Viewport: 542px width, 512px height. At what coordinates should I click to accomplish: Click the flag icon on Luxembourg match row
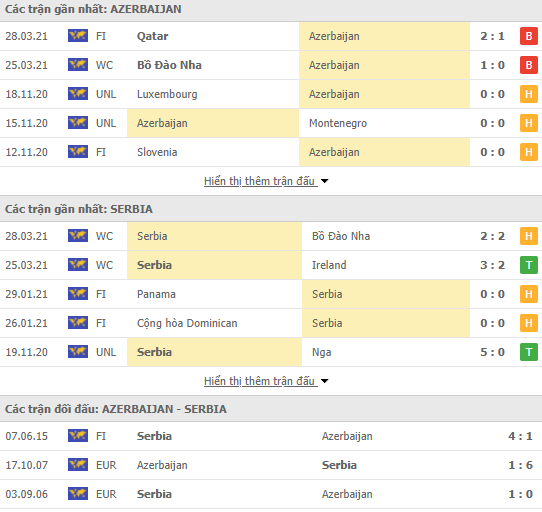click(x=78, y=94)
